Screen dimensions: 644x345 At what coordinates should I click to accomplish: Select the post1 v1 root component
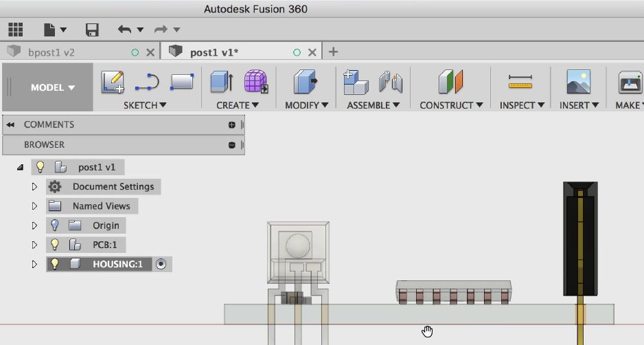(x=97, y=168)
